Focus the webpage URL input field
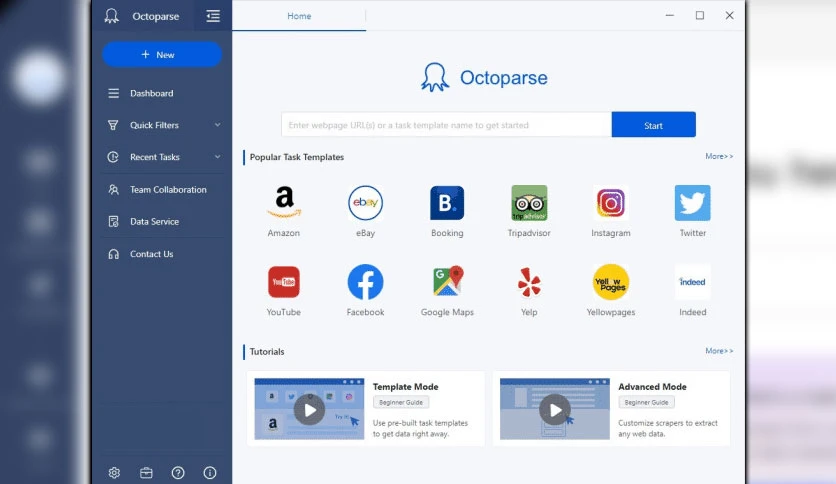 tap(446, 125)
